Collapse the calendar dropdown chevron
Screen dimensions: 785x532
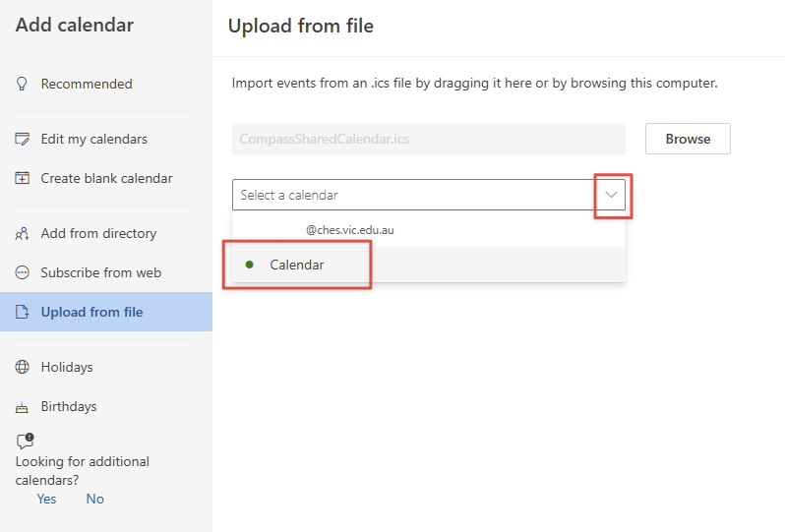coord(612,195)
